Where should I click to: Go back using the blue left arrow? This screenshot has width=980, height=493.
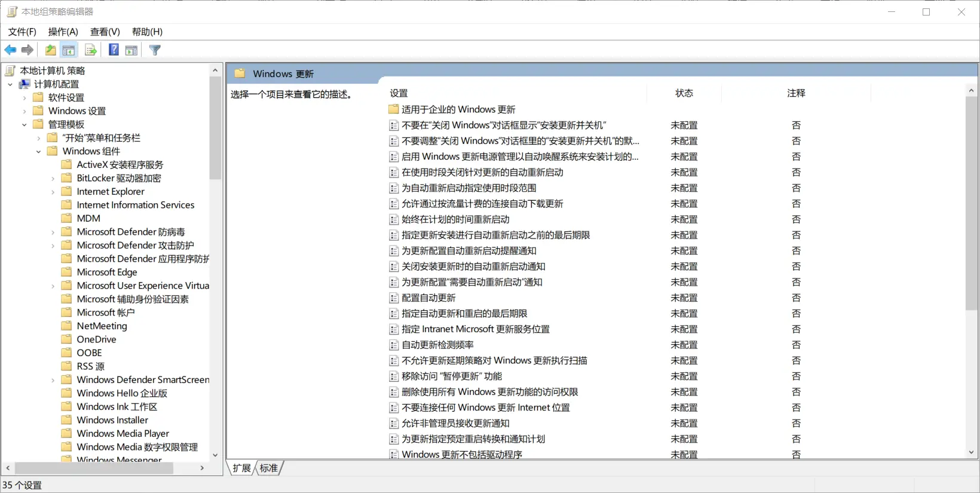(x=10, y=50)
